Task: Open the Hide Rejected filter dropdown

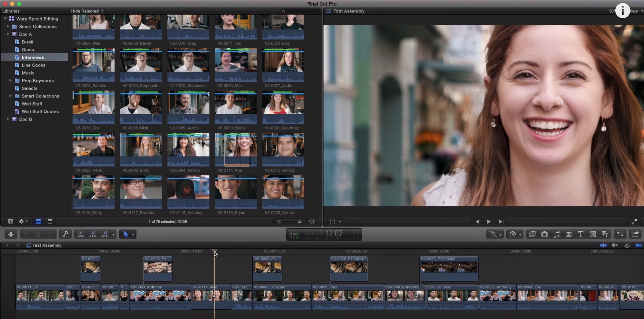Action: pyautogui.click(x=87, y=11)
